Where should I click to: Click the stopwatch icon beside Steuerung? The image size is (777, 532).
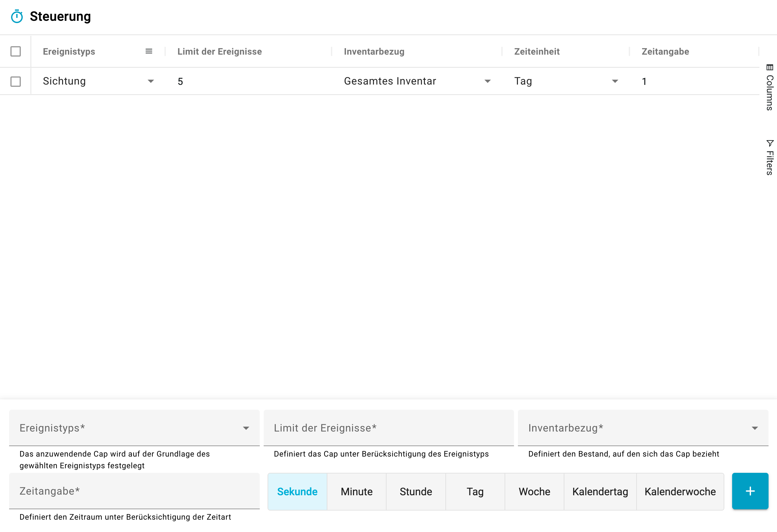[x=17, y=16]
